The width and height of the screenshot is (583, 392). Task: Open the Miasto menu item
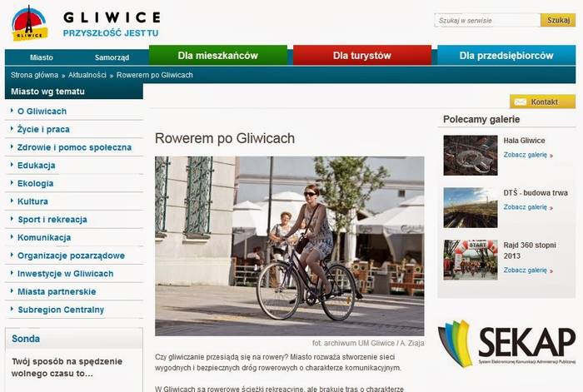[42, 57]
